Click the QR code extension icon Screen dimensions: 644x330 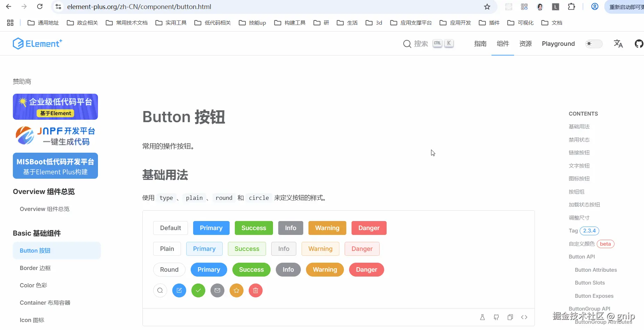524,7
